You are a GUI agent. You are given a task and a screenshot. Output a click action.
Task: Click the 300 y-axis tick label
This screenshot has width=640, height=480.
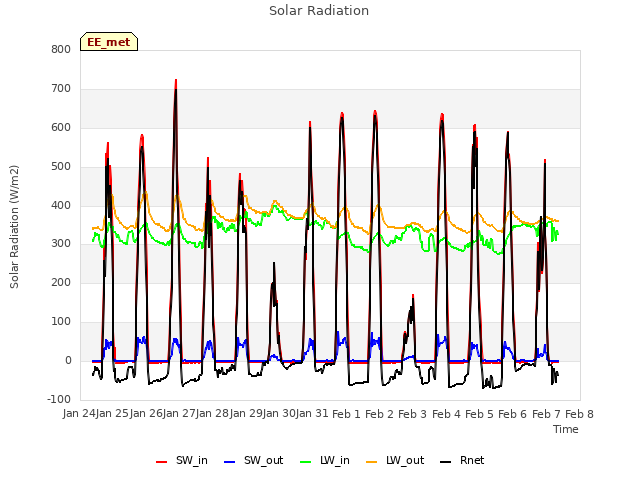pyautogui.click(x=61, y=244)
